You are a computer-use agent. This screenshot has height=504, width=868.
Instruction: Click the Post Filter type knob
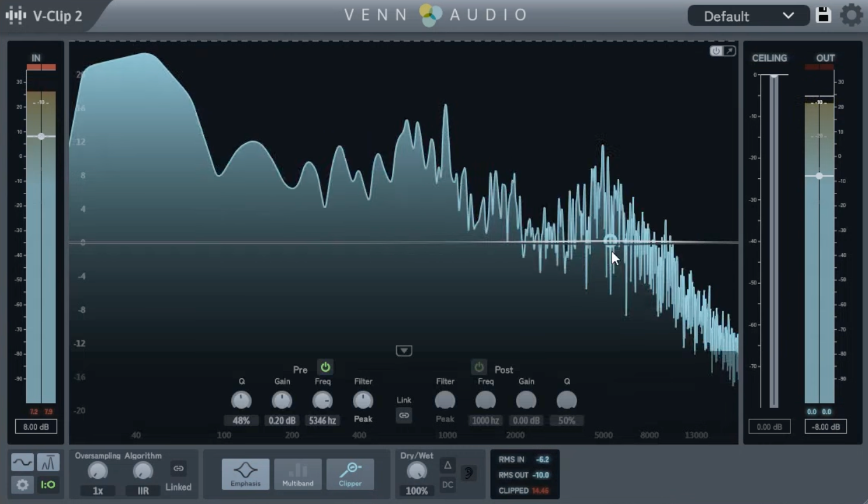445,401
